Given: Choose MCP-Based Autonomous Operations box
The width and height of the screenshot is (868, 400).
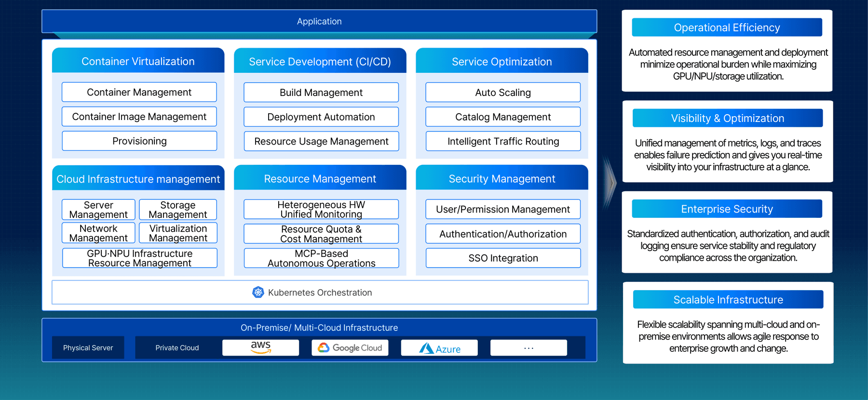Looking at the screenshot, I should 321,258.
